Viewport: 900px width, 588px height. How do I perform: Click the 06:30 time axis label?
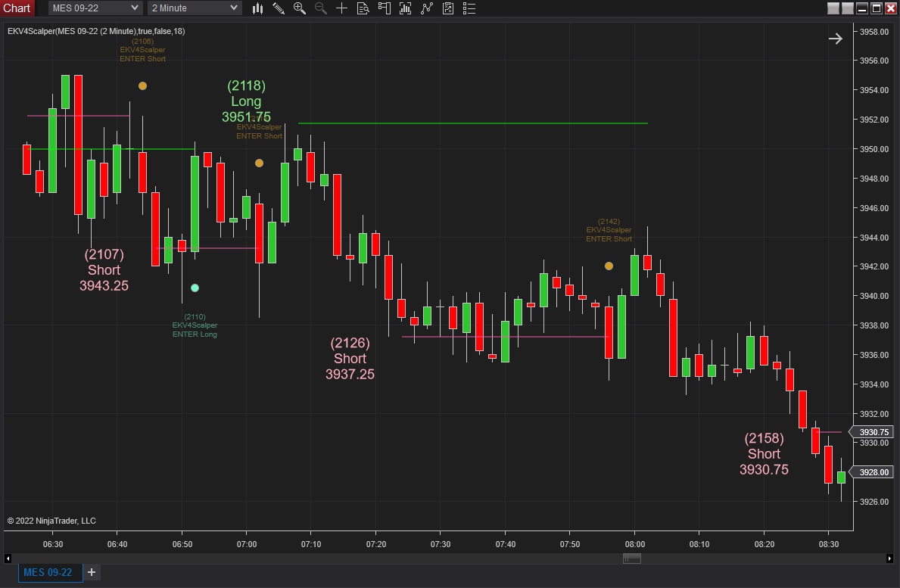tap(53, 544)
